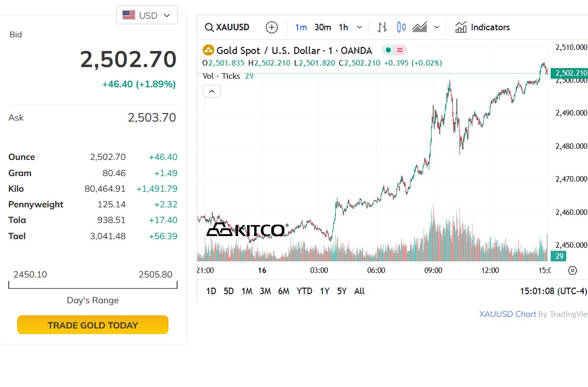Click the XAUUSD symbol search
588x387 pixels.
click(x=227, y=27)
